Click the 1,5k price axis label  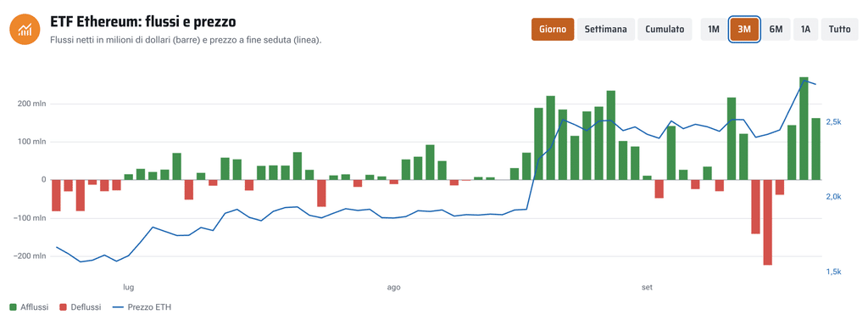[834, 272]
